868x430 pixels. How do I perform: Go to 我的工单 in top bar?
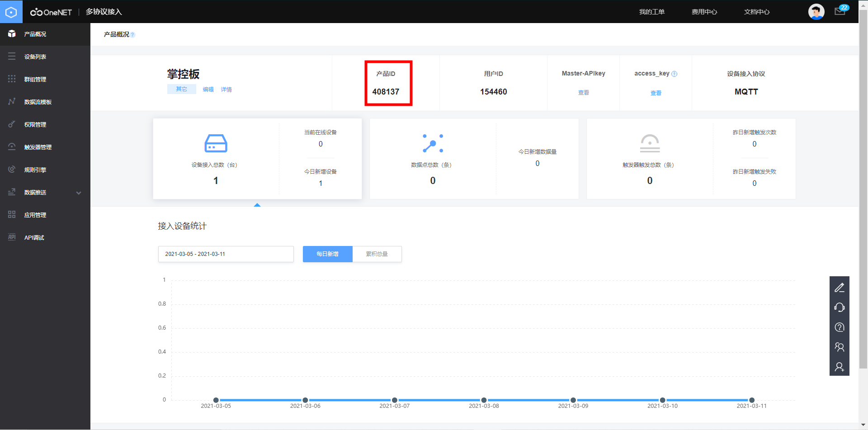pos(651,12)
